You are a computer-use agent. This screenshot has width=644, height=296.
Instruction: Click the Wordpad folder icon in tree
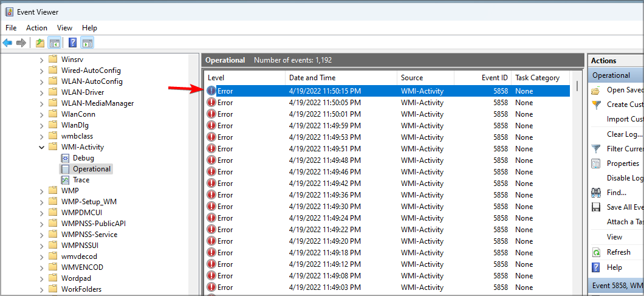(x=53, y=278)
